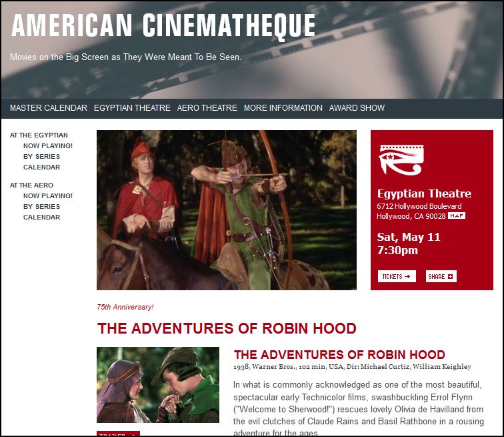Click the red Adventures of Robin Hood film title

tap(339, 355)
